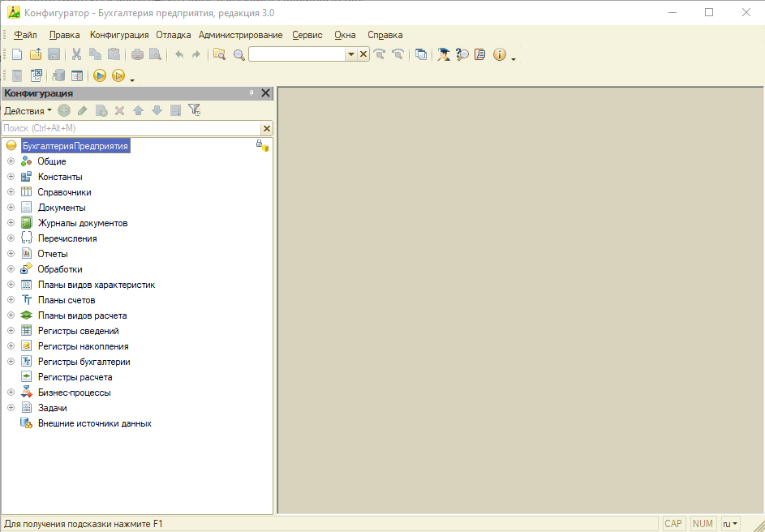Click the Copy toolbar icon
The height and width of the screenshot is (532, 765).
95,54
